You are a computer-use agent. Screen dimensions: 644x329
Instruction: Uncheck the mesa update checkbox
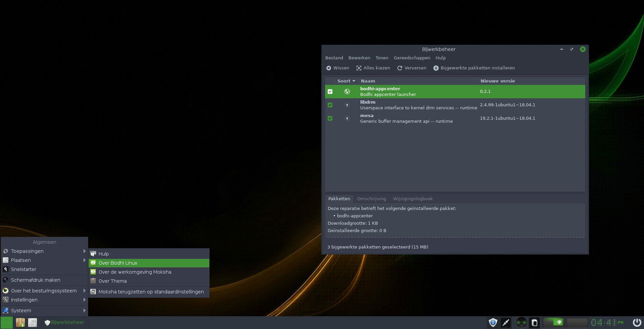point(330,118)
